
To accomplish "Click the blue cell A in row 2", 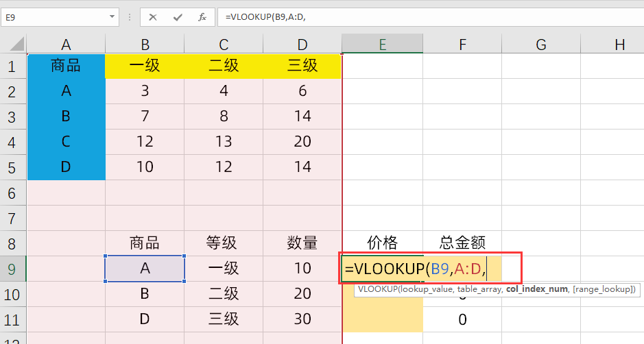I will [x=66, y=91].
